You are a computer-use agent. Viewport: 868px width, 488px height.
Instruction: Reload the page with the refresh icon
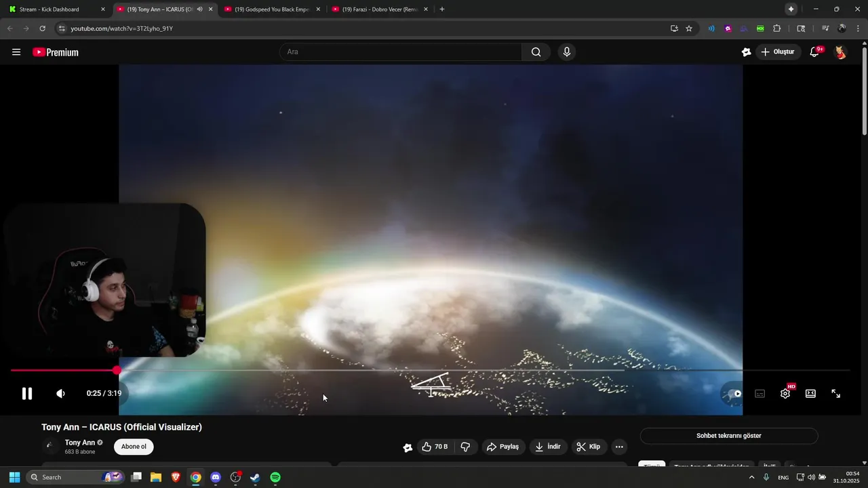click(x=42, y=28)
